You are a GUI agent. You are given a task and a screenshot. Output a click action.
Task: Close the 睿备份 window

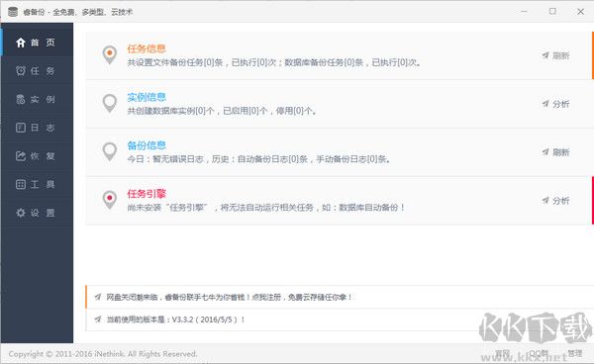click(x=581, y=12)
